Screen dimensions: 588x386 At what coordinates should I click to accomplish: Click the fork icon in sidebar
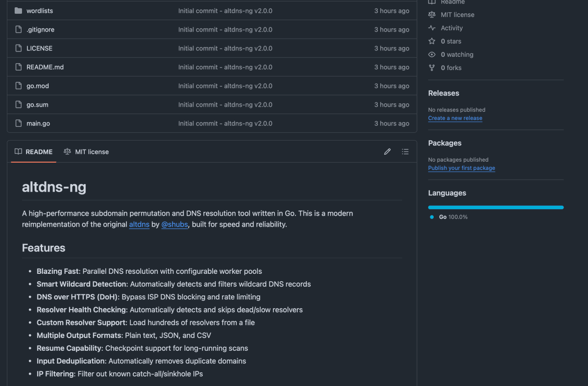click(432, 68)
